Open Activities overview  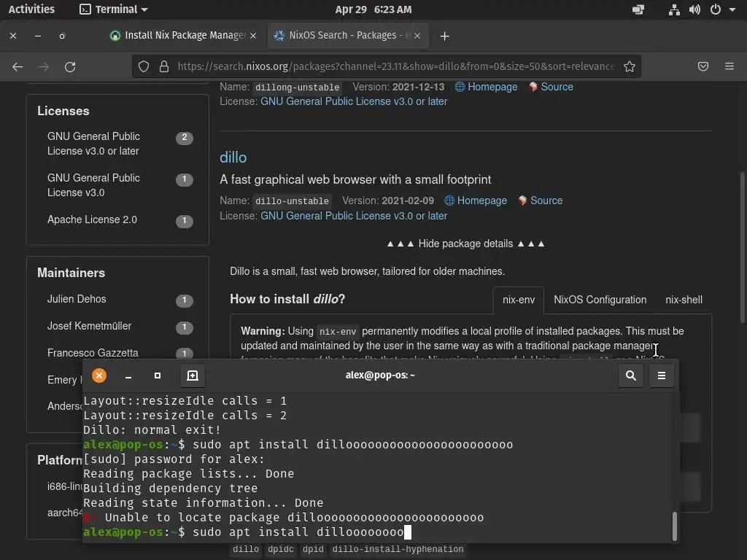pos(31,9)
